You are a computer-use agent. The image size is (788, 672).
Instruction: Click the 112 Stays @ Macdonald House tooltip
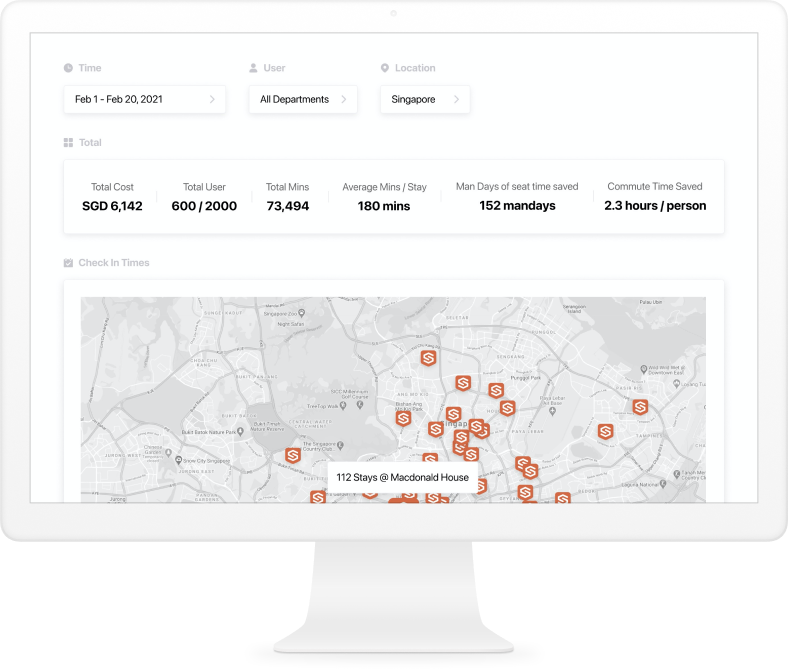[403, 477]
